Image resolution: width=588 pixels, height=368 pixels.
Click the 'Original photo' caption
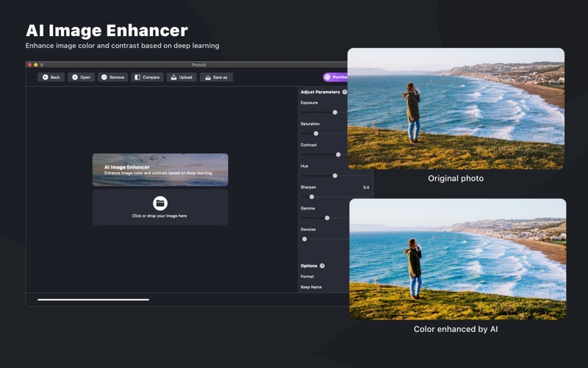click(x=456, y=178)
